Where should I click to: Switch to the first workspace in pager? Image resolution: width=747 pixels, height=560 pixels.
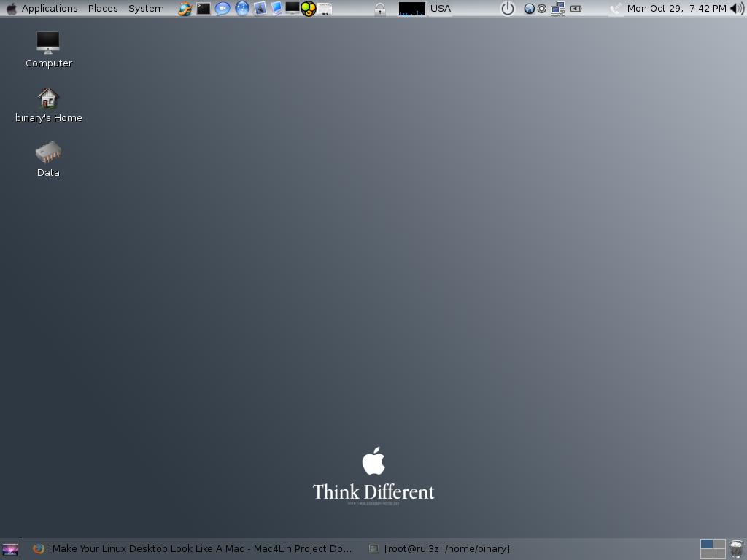coord(706,544)
